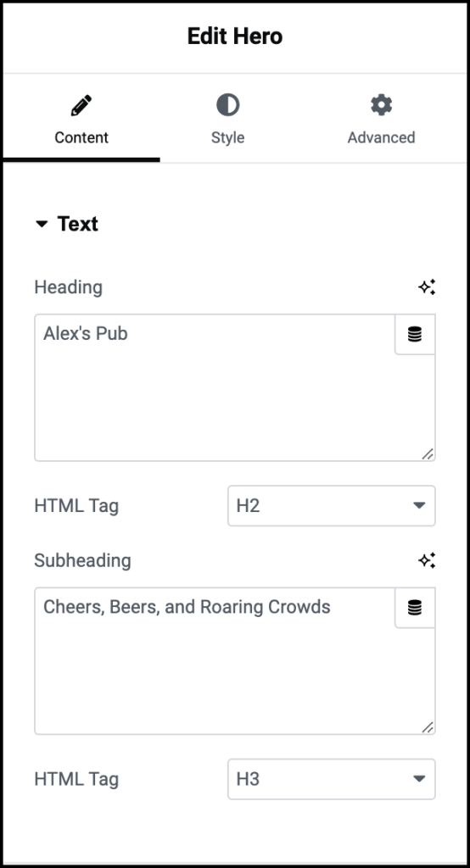Click the pencil icon above Content
The width and height of the screenshot is (470, 868).
81,105
